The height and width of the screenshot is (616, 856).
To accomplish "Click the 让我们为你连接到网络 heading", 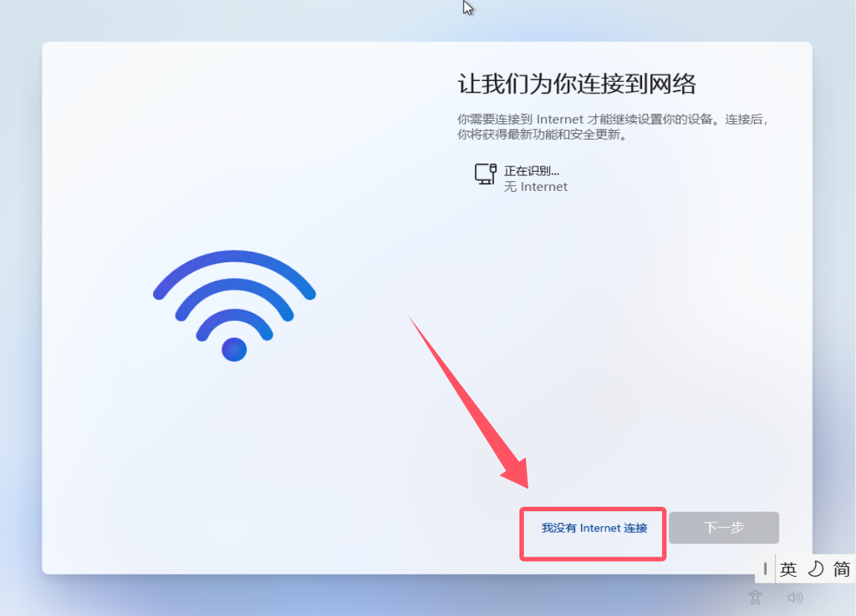I will (577, 83).
